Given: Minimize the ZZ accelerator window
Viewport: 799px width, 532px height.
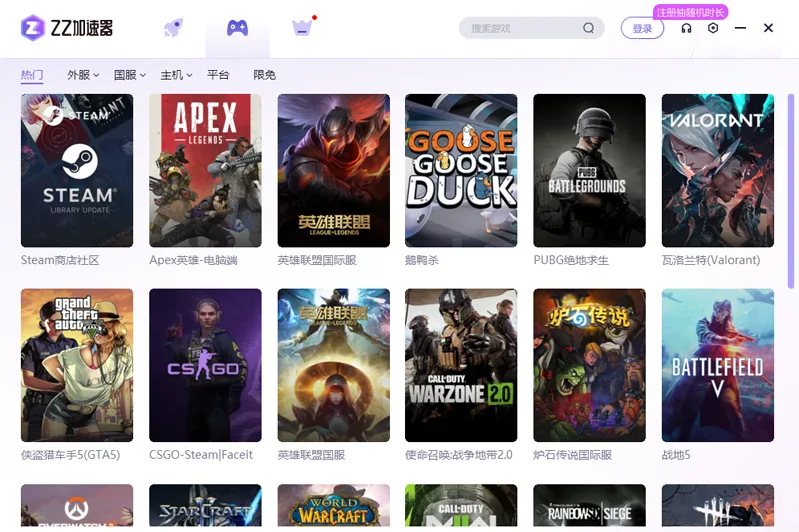Looking at the screenshot, I should pos(740,28).
